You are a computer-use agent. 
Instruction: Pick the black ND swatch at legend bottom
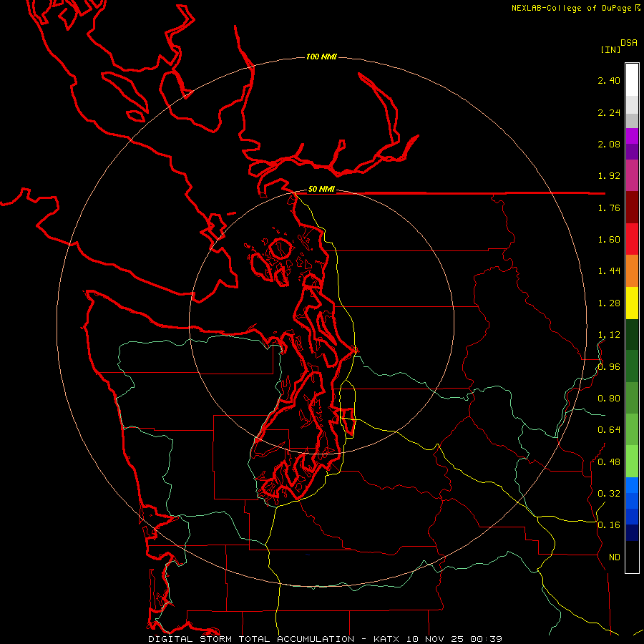click(x=632, y=557)
